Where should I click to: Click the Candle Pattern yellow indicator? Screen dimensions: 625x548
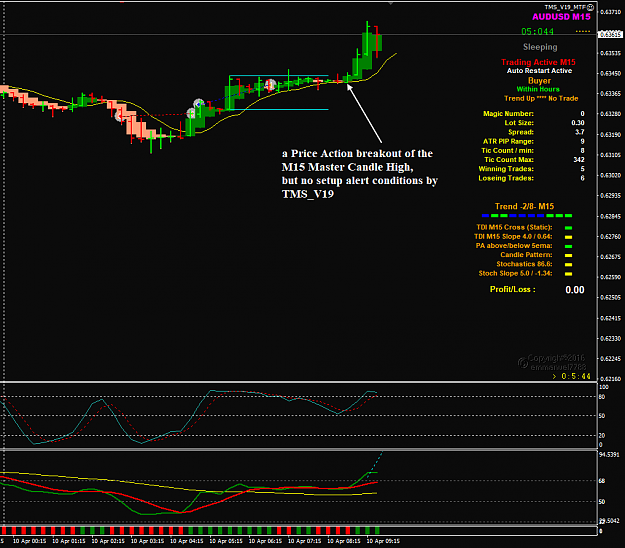[x=568, y=255]
